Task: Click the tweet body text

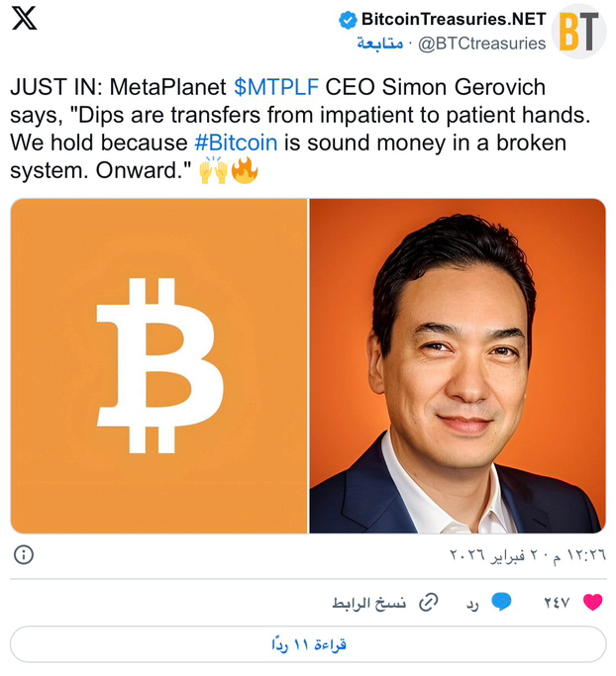Action: click(x=300, y=129)
